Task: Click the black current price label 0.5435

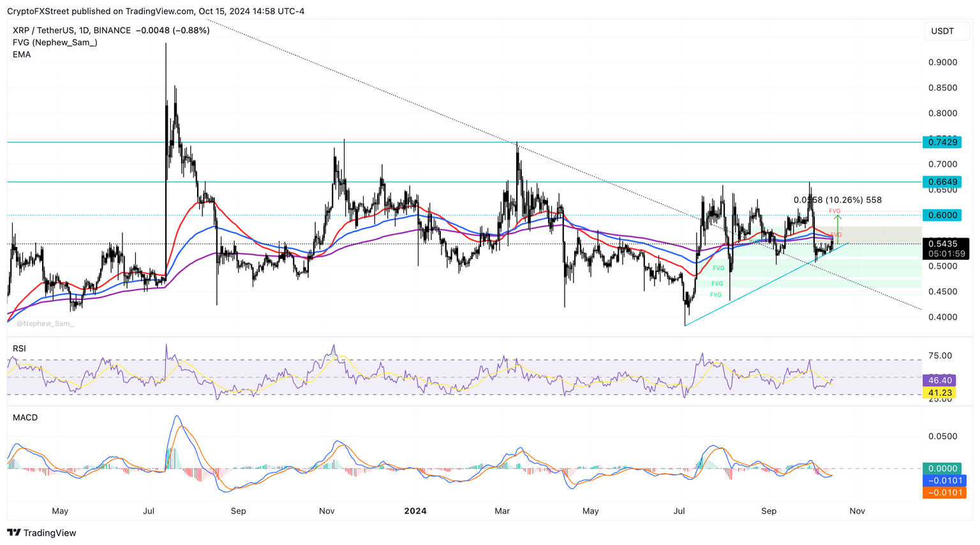Action: coord(942,244)
